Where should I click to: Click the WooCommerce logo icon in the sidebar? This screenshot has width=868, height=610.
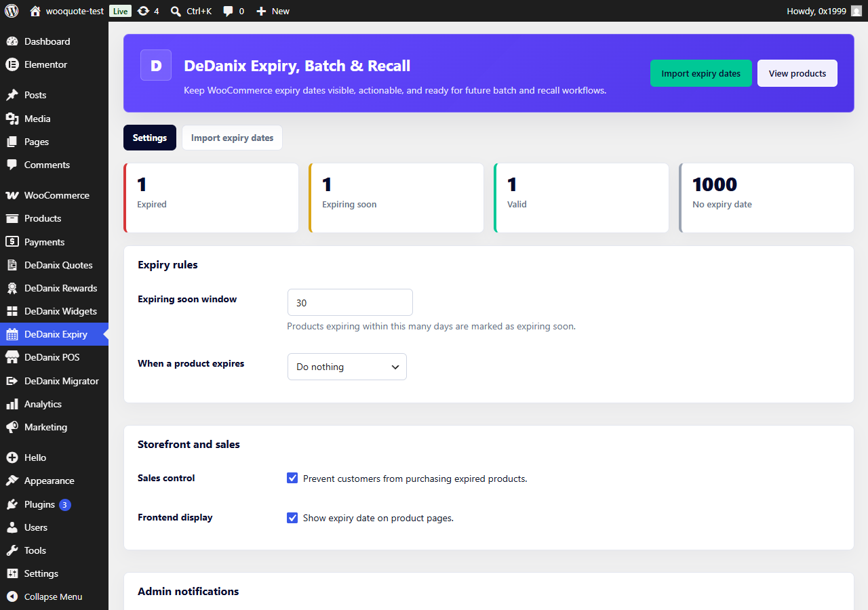coord(12,195)
